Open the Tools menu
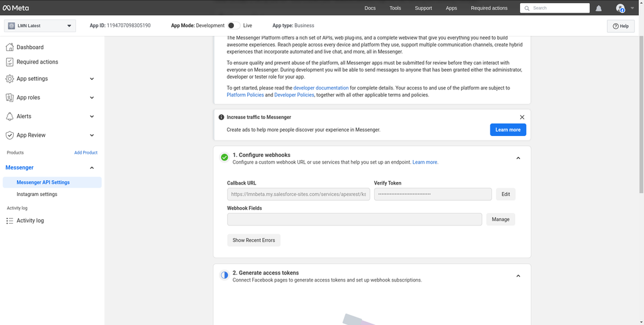 point(395,8)
